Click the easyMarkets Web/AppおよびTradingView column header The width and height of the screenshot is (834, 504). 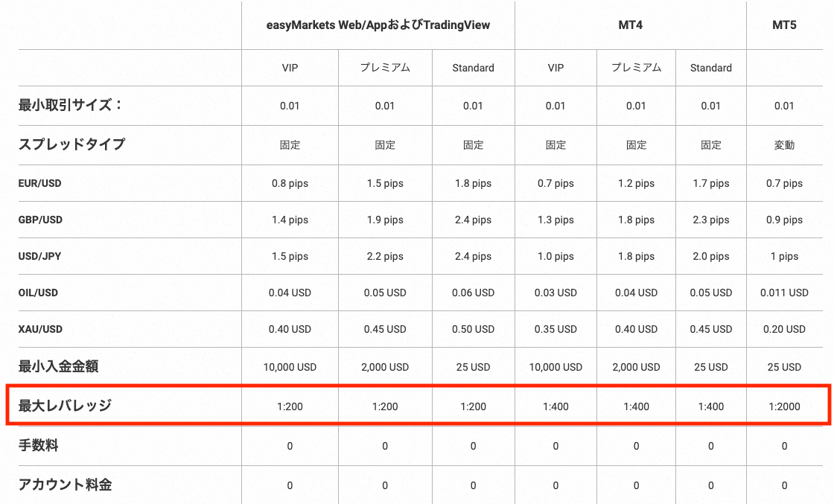[378, 25]
